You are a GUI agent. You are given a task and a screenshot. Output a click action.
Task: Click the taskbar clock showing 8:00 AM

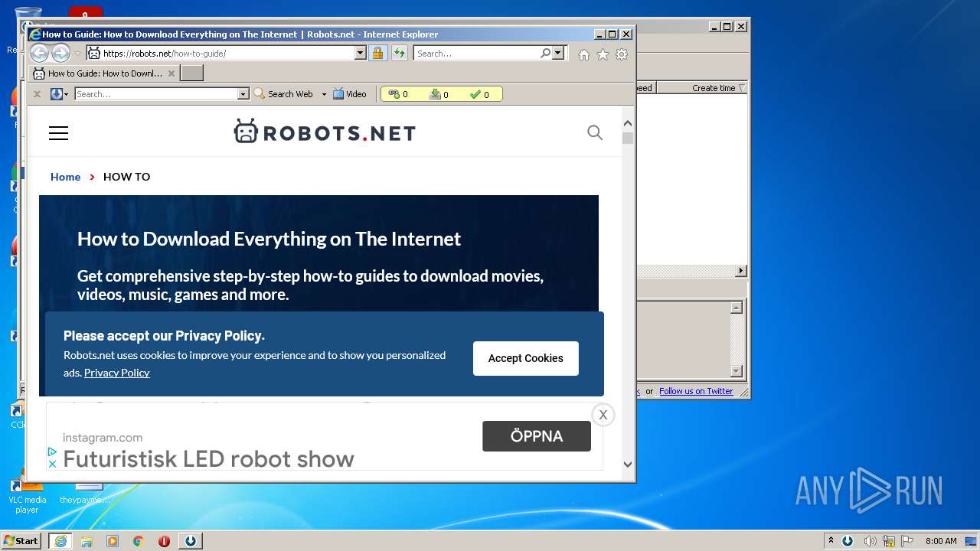pos(941,541)
